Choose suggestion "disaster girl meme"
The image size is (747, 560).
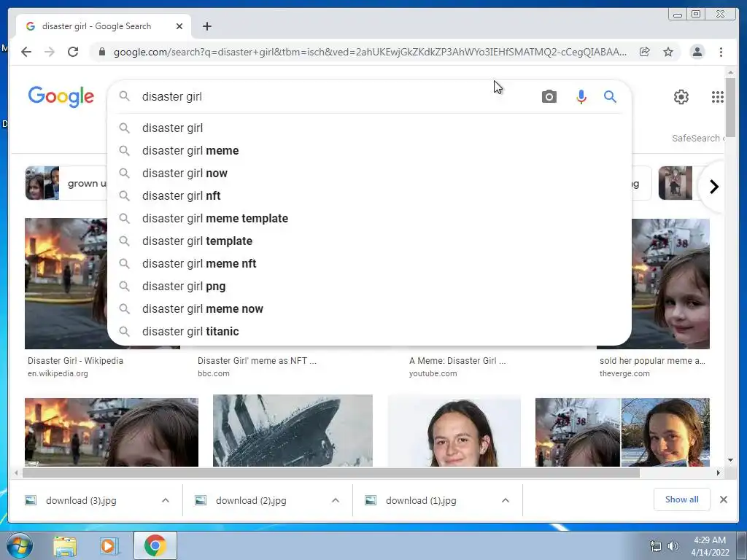(370, 150)
